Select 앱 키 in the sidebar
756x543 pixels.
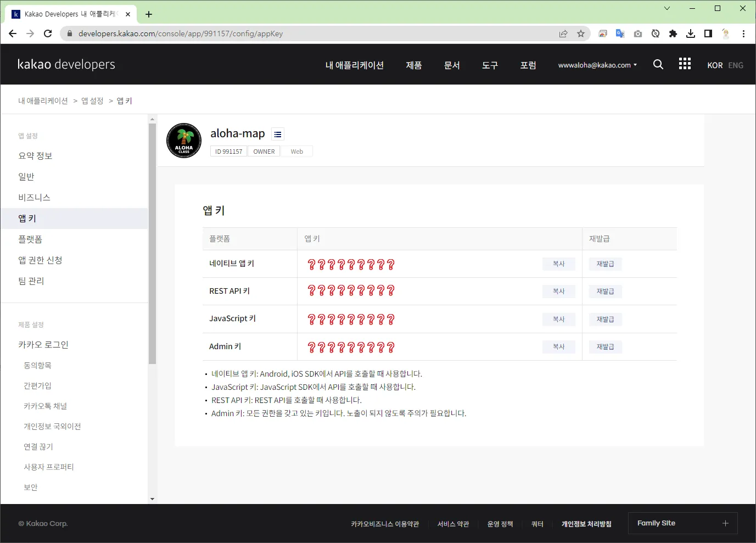pos(74,219)
